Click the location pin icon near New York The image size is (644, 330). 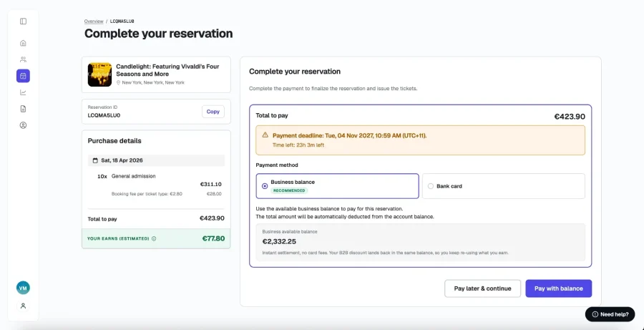118,82
